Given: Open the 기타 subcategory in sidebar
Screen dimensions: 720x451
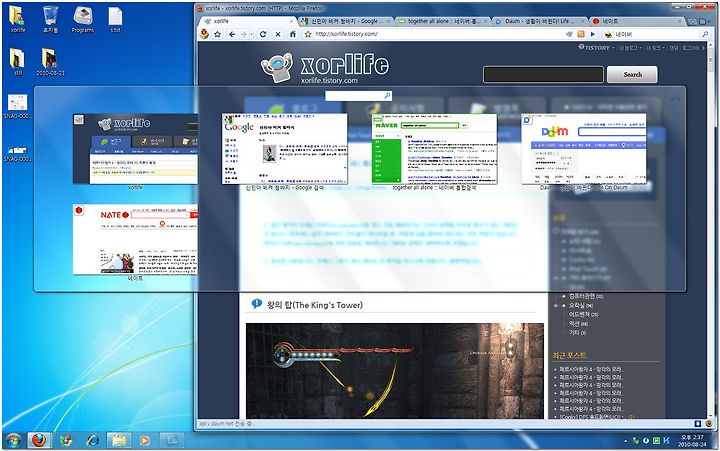Looking at the screenshot, I should (x=577, y=333).
